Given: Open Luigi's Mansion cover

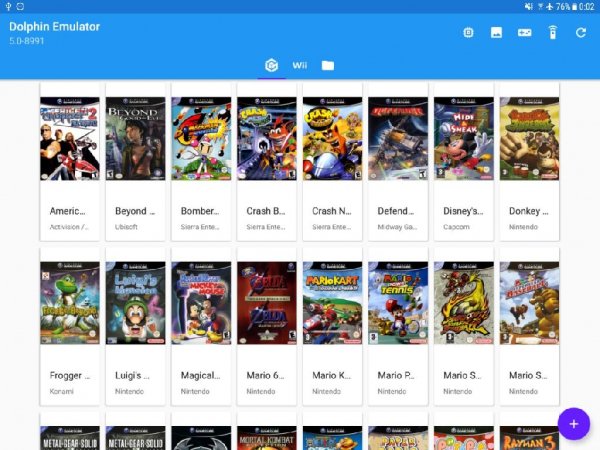Looking at the screenshot, I should click(x=135, y=303).
